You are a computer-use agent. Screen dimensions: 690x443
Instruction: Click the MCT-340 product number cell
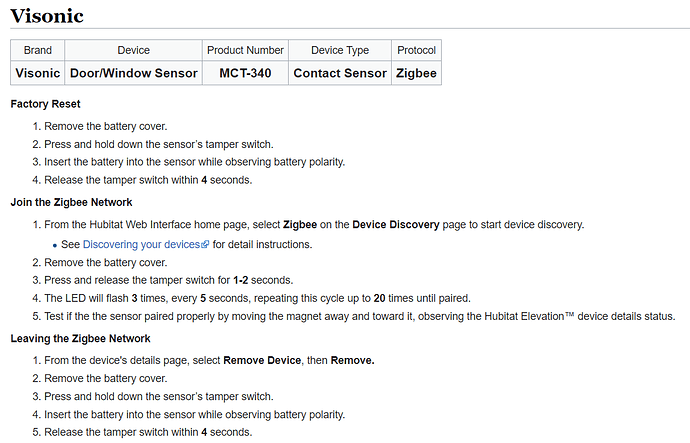[245, 73]
